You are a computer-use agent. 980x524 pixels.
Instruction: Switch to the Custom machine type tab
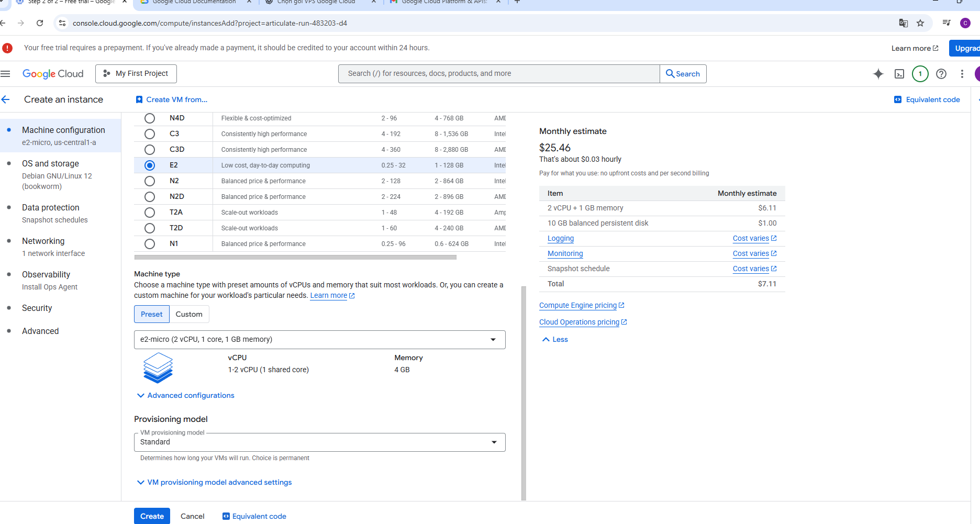pyautogui.click(x=189, y=314)
